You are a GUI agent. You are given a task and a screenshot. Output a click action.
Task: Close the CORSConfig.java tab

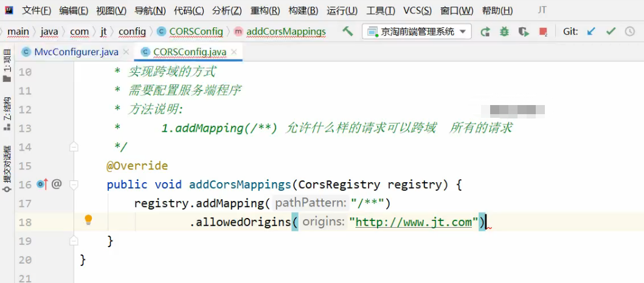pos(234,52)
